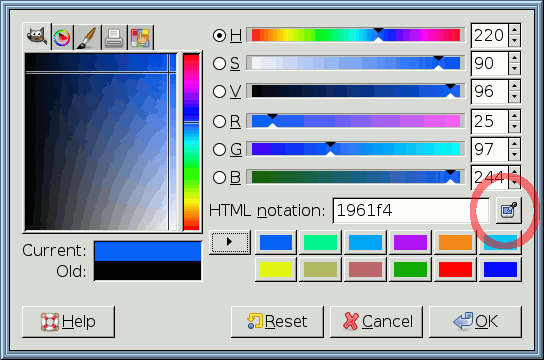Click the V value slider
The width and height of the screenshot is (544, 360).
coord(356,92)
